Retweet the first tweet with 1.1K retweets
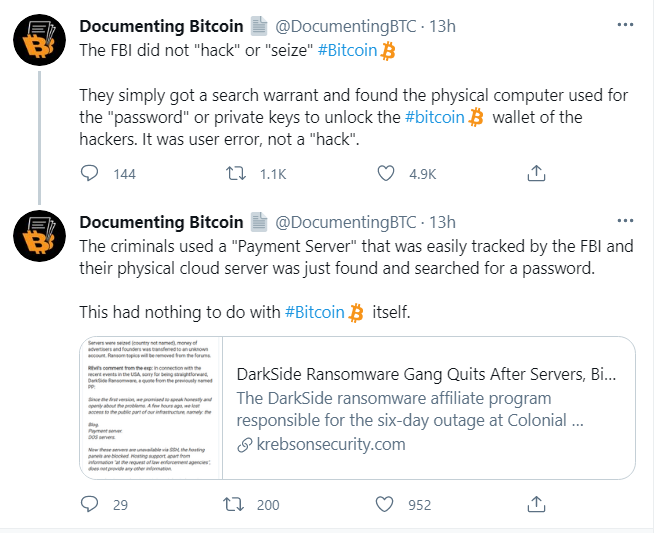Screen dimensions: 657x533 pyautogui.click(x=238, y=174)
